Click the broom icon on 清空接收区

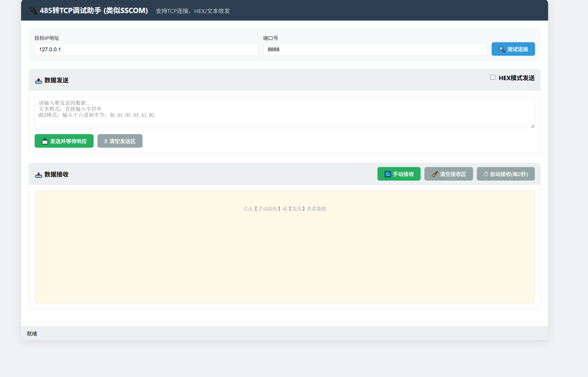pyautogui.click(x=435, y=174)
